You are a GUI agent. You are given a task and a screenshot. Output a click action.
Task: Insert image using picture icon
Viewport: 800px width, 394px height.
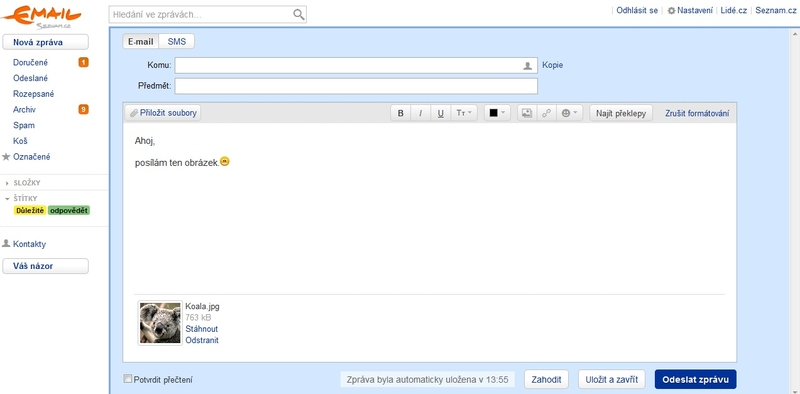(x=527, y=113)
